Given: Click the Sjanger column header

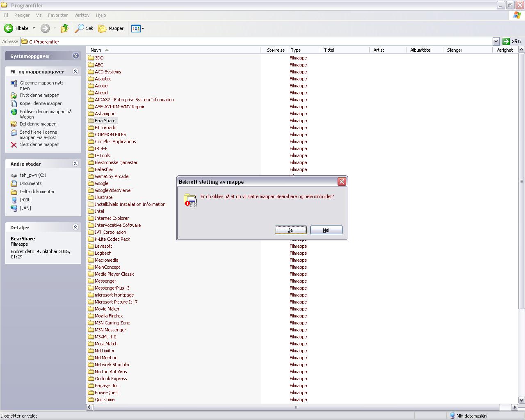Looking at the screenshot, I should click(468, 50).
